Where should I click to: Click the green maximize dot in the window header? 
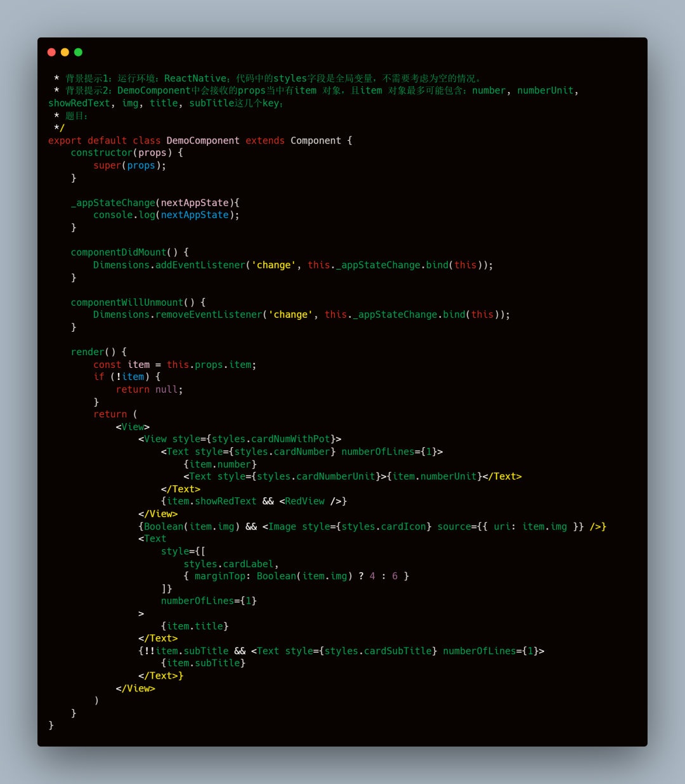point(78,52)
